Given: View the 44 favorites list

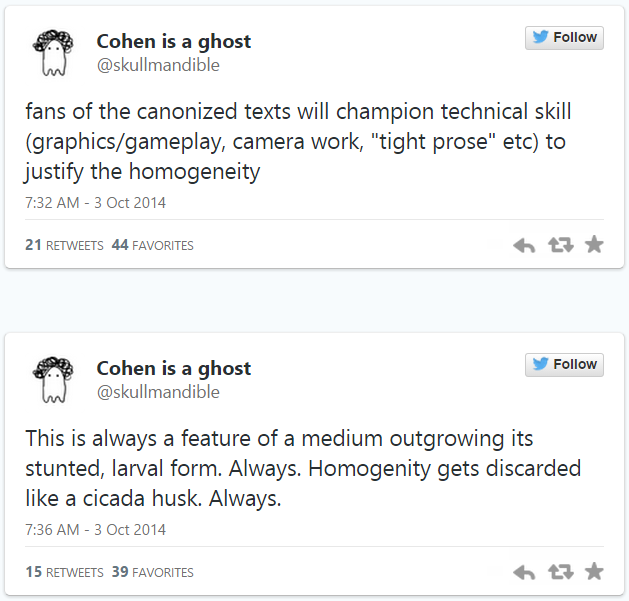Looking at the screenshot, I should [x=153, y=245].
